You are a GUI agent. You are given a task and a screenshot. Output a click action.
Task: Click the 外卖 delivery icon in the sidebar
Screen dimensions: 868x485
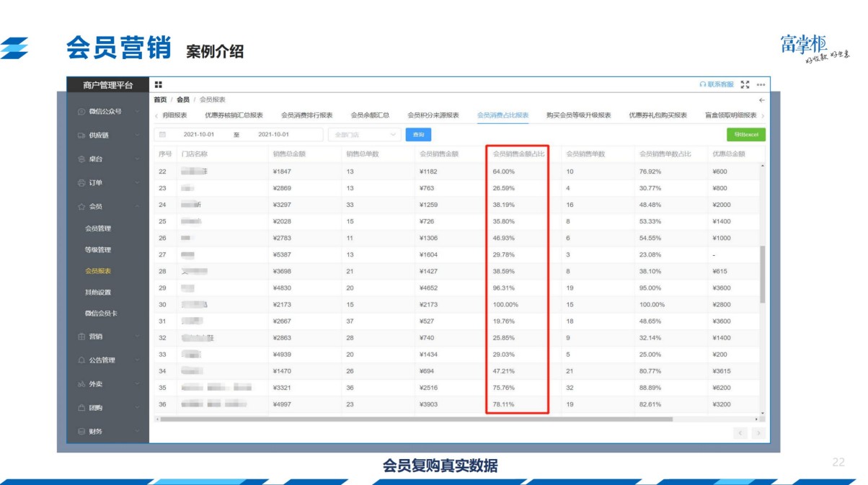[81, 384]
